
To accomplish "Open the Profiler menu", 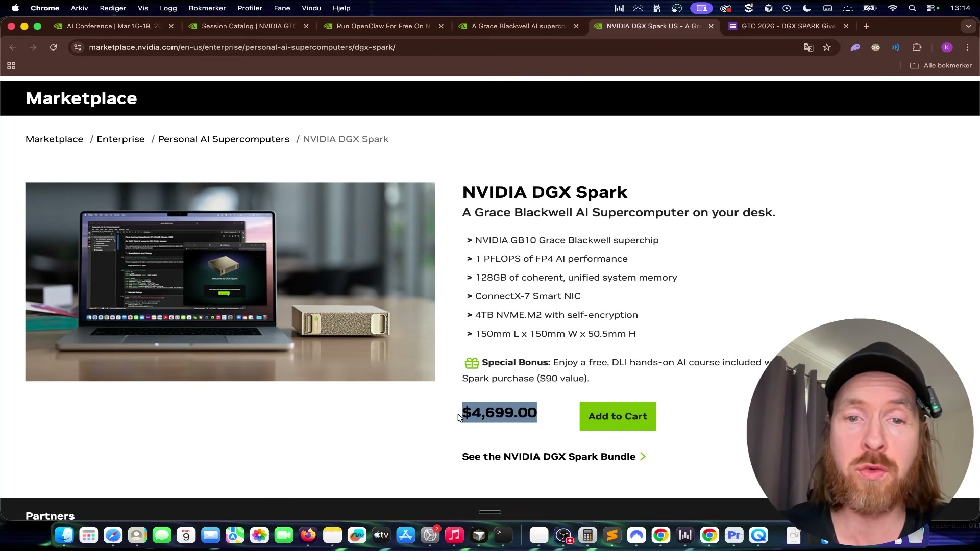I will (250, 8).
